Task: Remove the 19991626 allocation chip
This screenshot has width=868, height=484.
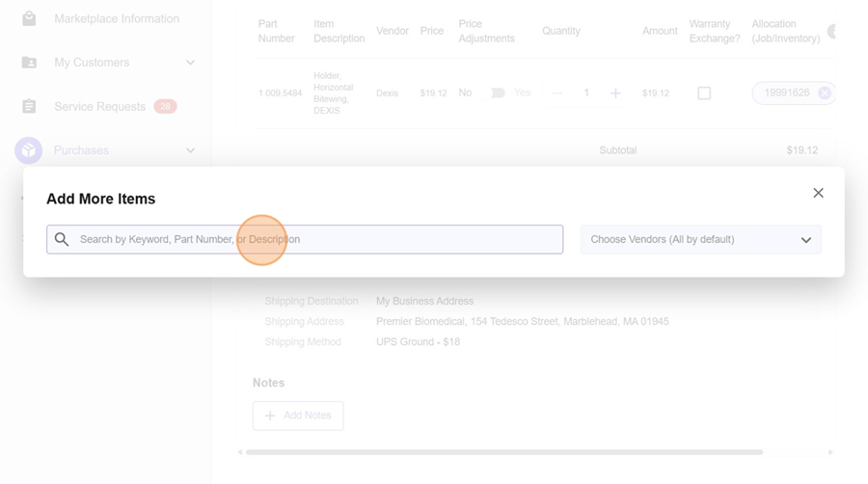Action: 825,94
